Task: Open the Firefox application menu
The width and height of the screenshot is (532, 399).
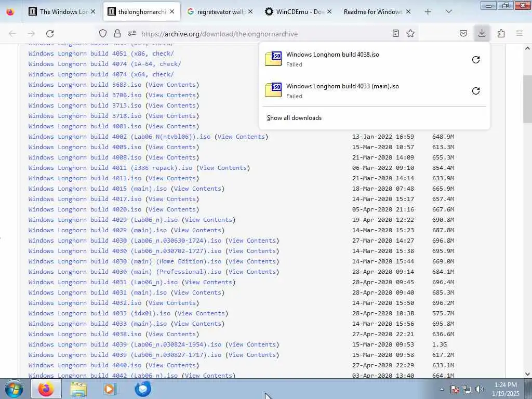Action: [x=520, y=33]
